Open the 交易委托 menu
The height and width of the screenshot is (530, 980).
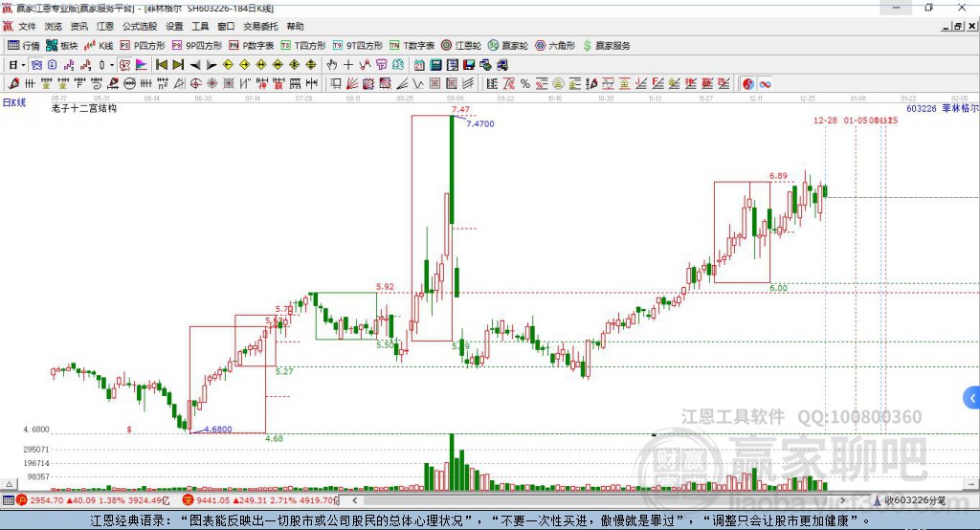260,26
